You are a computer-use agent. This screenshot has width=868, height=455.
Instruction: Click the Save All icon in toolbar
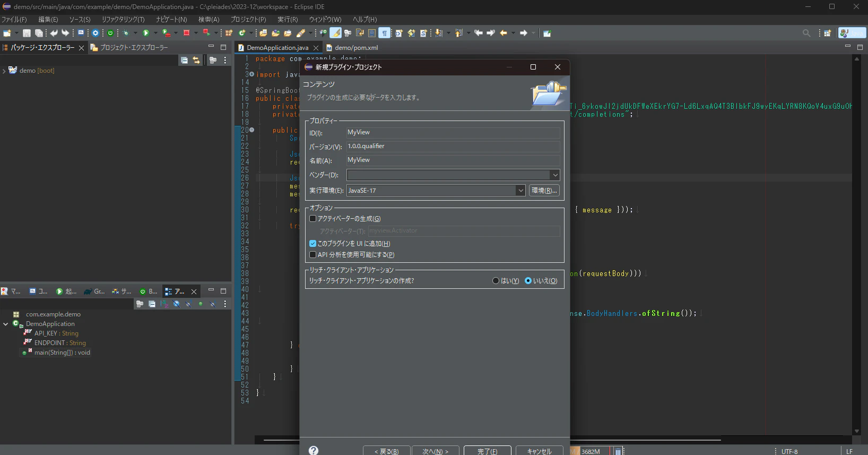click(39, 33)
